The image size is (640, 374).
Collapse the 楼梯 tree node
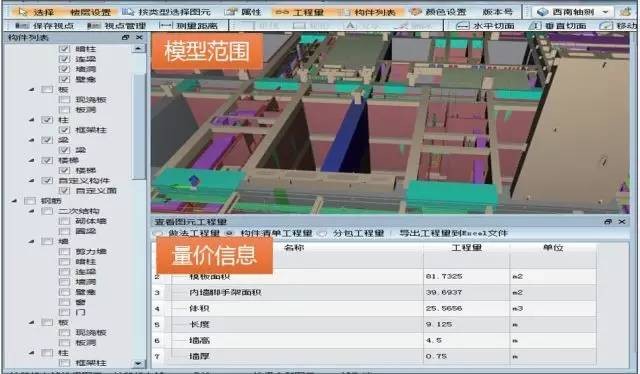[32, 160]
